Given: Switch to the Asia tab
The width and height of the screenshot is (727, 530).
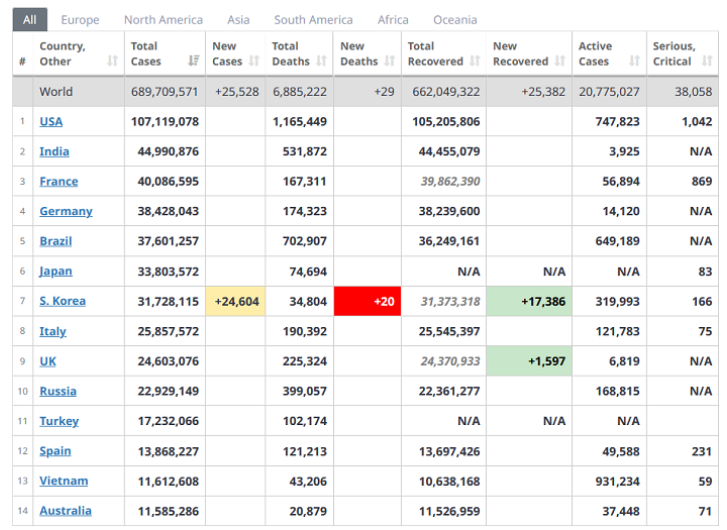Looking at the screenshot, I should 238,19.
